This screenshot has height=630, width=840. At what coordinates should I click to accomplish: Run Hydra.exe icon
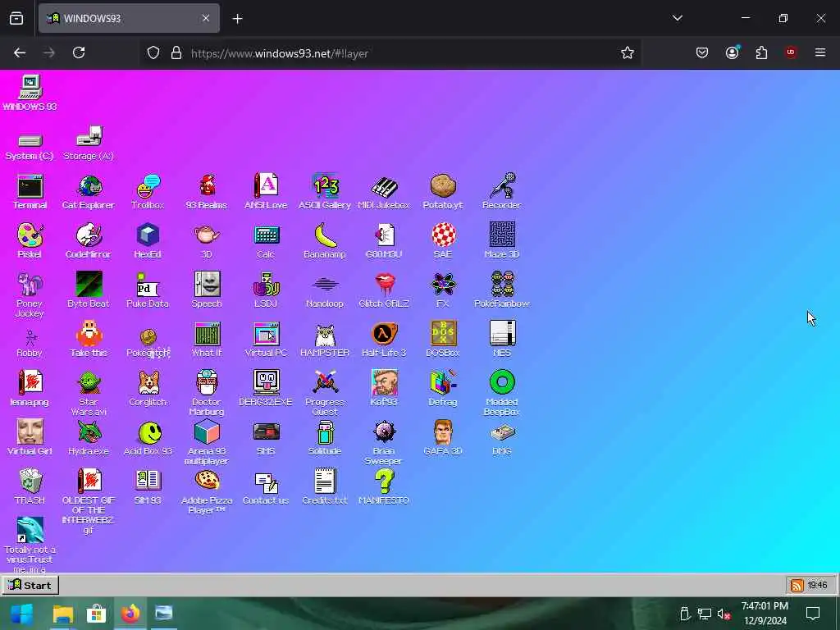[89, 432]
